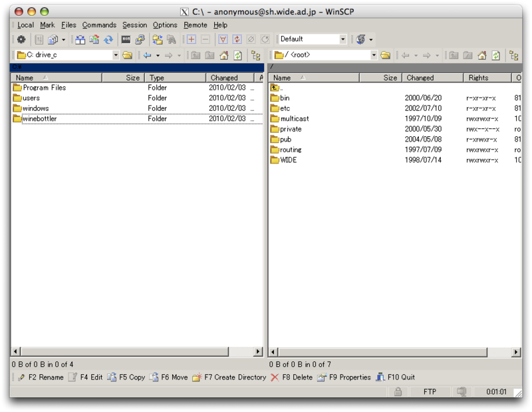The image size is (532, 412).
Task: Click the Invert Selection icon
Action: point(237,39)
